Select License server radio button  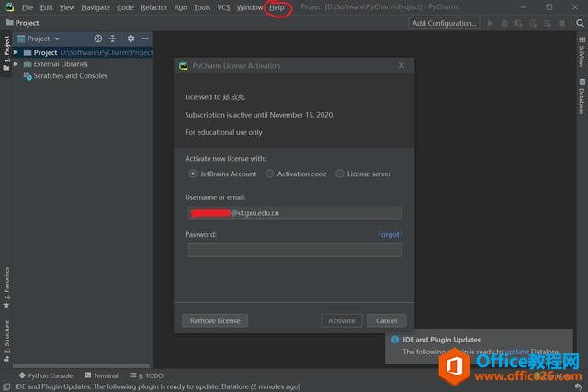coord(339,174)
